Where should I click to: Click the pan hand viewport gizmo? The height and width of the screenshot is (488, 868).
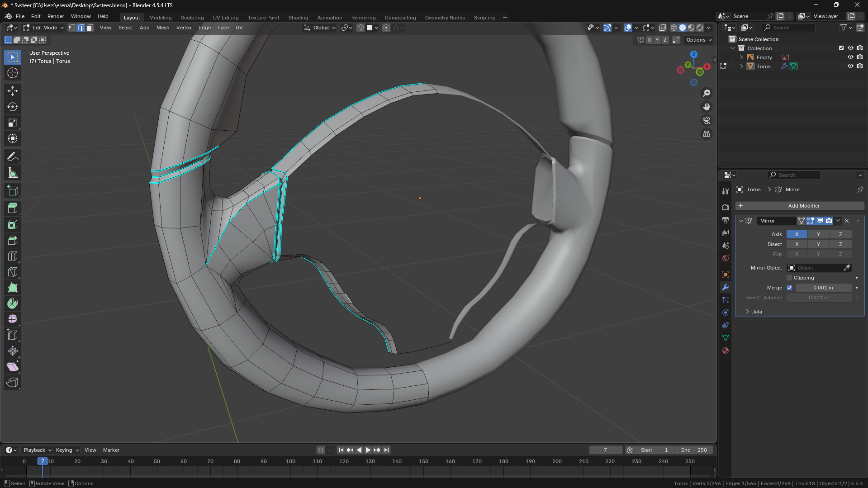point(707,107)
